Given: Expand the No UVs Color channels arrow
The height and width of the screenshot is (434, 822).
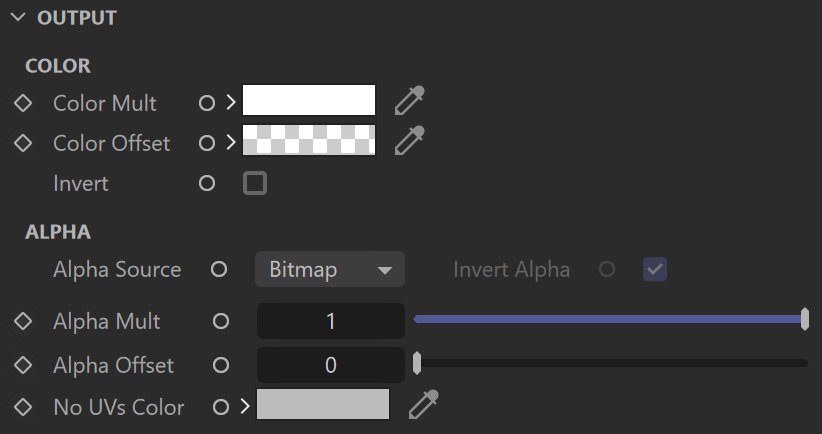Looking at the screenshot, I should [245, 407].
